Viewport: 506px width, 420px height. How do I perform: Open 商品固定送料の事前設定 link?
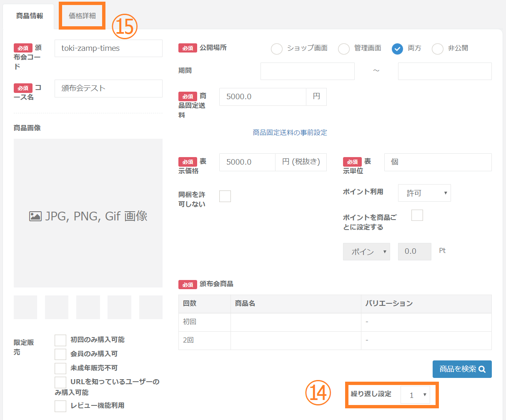click(290, 132)
